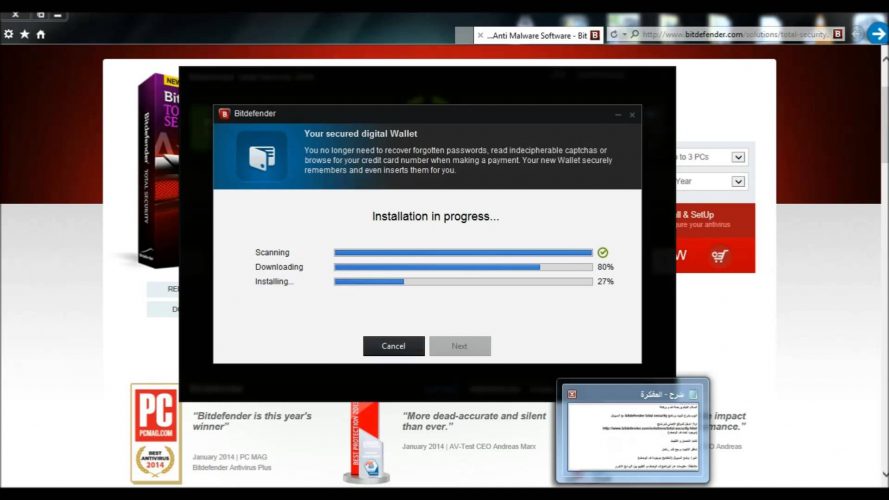Viewport: 889px width, 500px height.
Task: Click Bitdefender favicon beside the address bar
Action: tap(838, 35)
